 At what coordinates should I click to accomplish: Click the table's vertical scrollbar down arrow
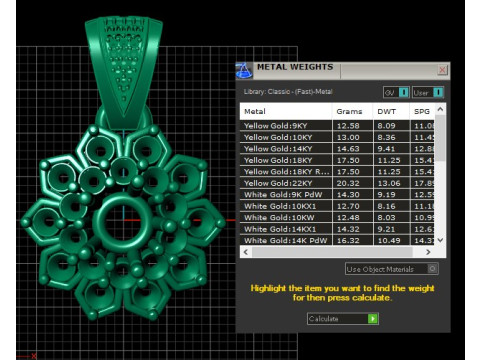(x=440, y=240)
